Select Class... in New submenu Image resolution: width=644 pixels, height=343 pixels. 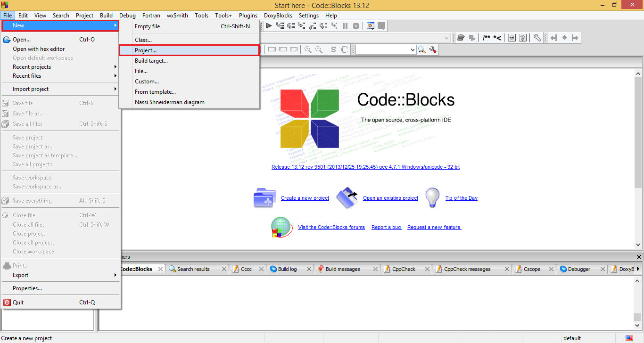click(189, 40)
